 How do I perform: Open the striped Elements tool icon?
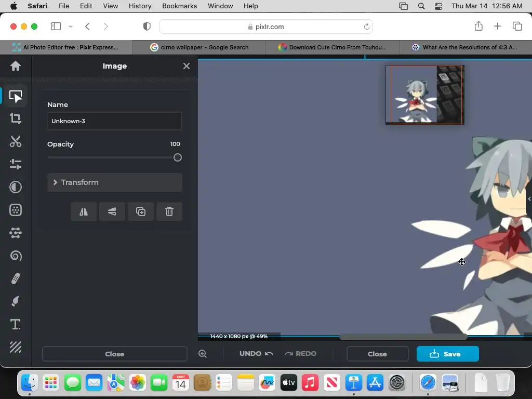15,347
